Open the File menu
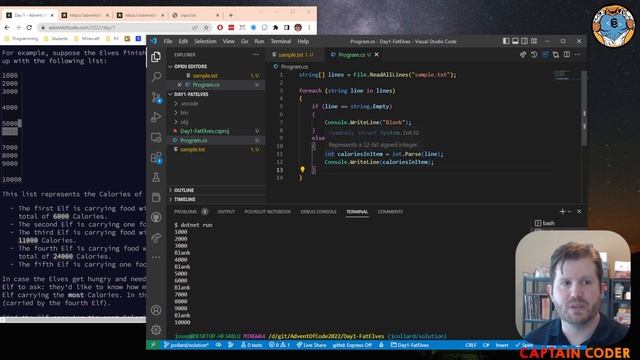The image size is (640, 360). [168, 41]
